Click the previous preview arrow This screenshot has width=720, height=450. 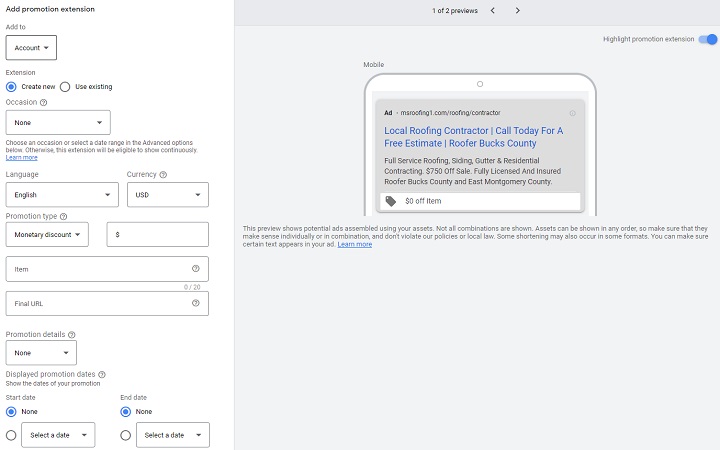tap(492, 11)
